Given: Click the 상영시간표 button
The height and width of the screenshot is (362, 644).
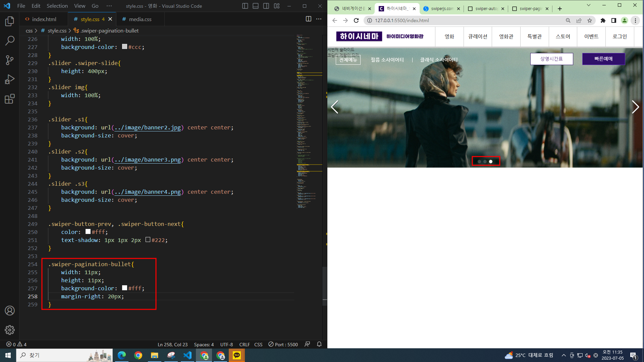Looking at the screenshot, I should coord(551,59).
